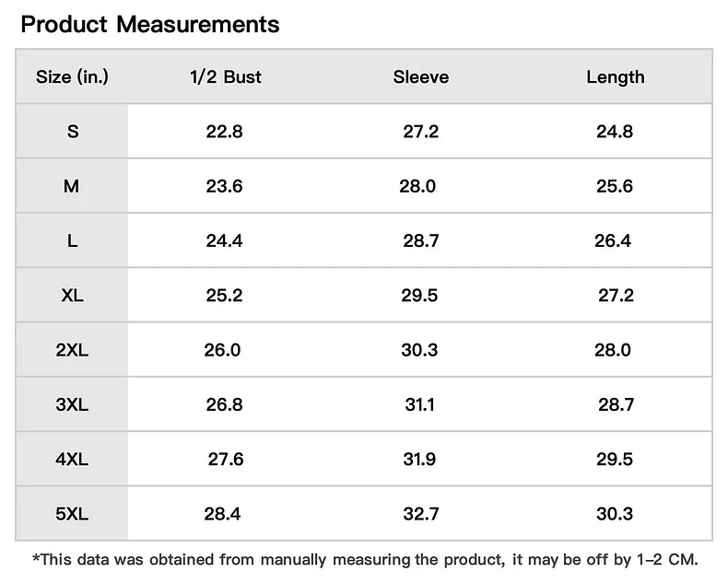Select the Sleeve column header

(420, 76)
